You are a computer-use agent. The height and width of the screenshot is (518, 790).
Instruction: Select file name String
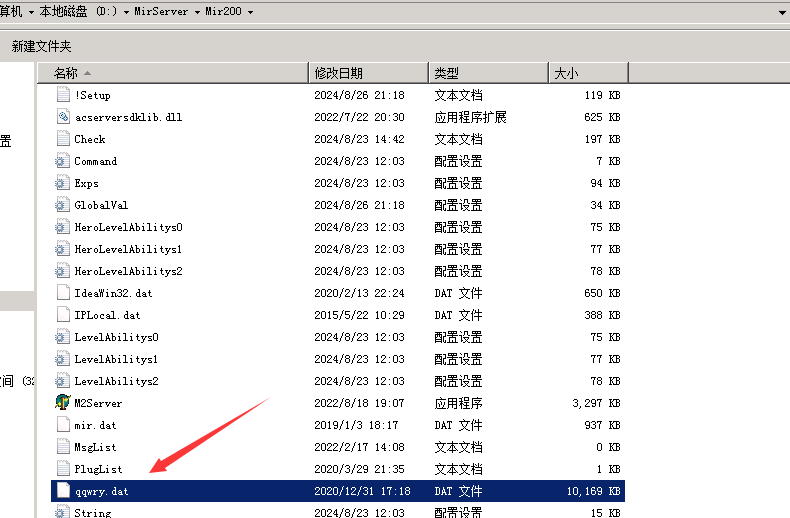[93, 512]
